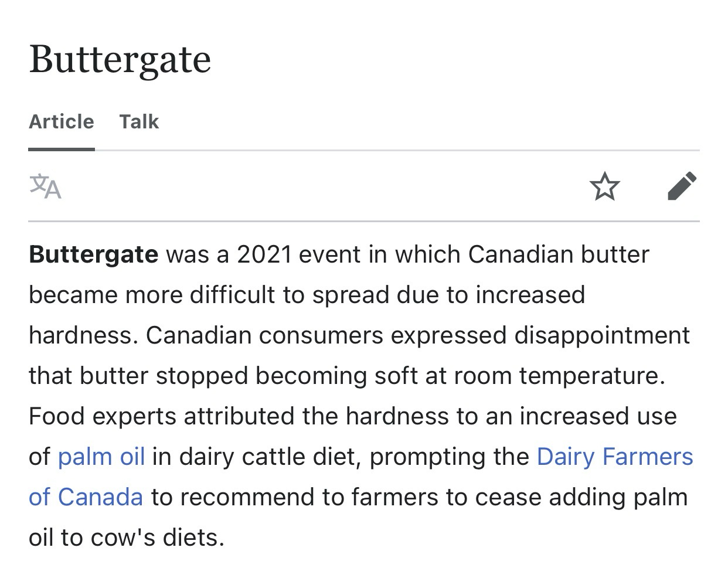
Task: Follow the Dairy Farmers link text
Action: 614,457
